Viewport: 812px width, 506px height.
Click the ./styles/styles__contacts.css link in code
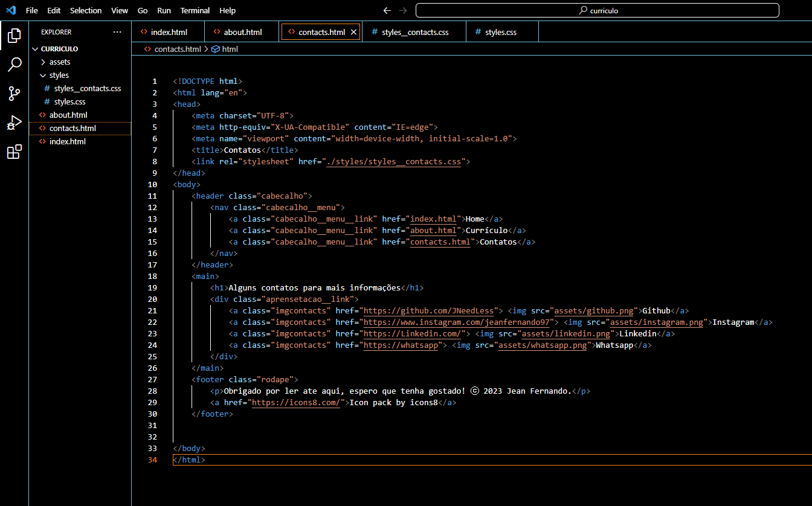(x=393, y=162)
